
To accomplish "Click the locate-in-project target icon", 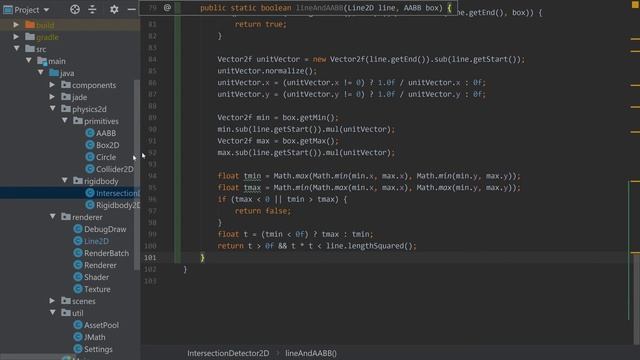I will coord(75,9).
